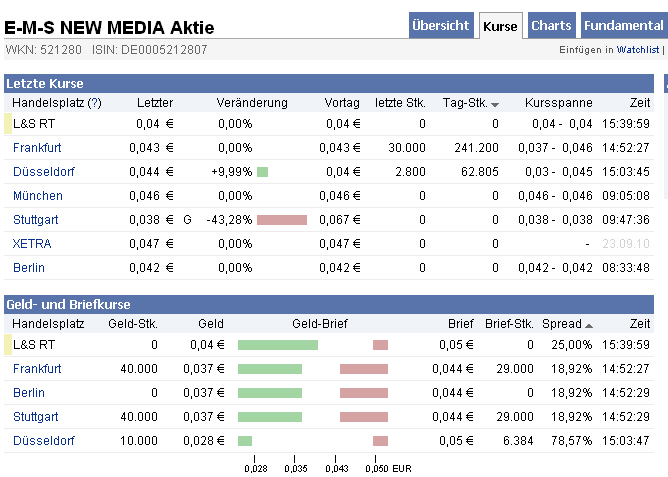Open Düsseldorf link in Letzte Kurse

tap(43, 172)
